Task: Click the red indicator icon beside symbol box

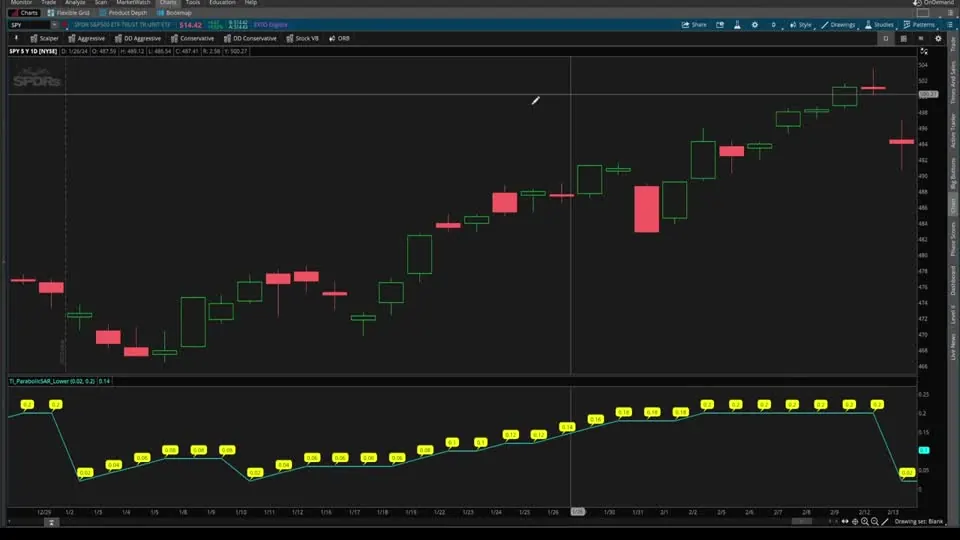Action: pyautogui.click(x=64, y=25)
